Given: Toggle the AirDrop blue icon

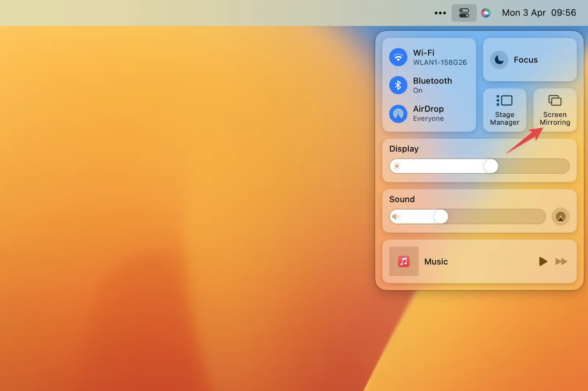Looking at the screenshot, I should click(x=398, y=114).
